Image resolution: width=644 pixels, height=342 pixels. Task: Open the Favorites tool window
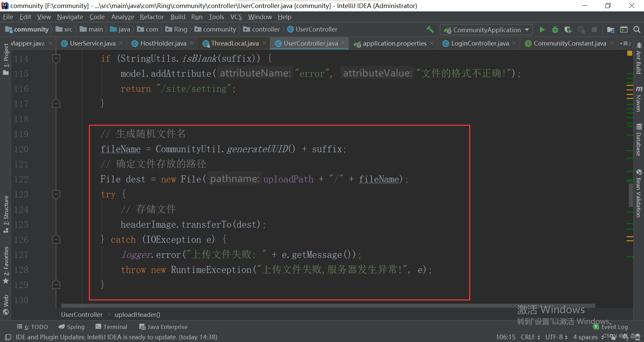coord(6,265)
